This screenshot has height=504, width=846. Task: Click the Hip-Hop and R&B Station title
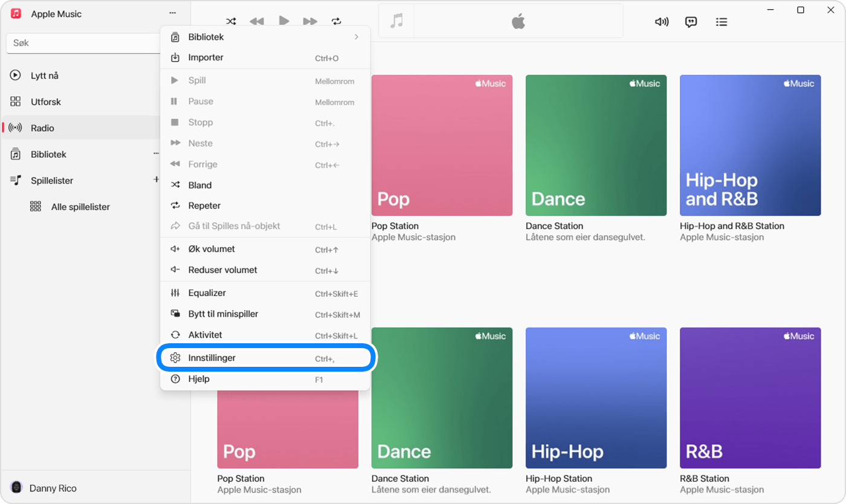732,226
